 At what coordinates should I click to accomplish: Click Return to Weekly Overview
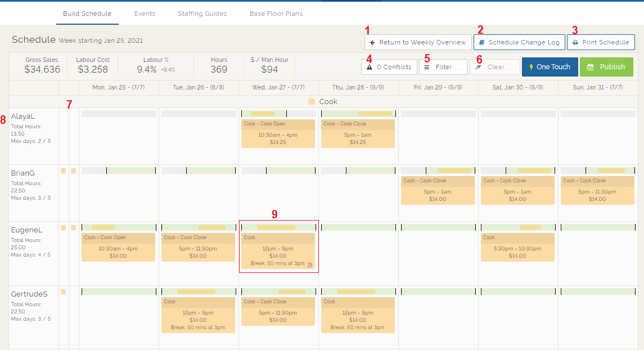pos(417,42)
